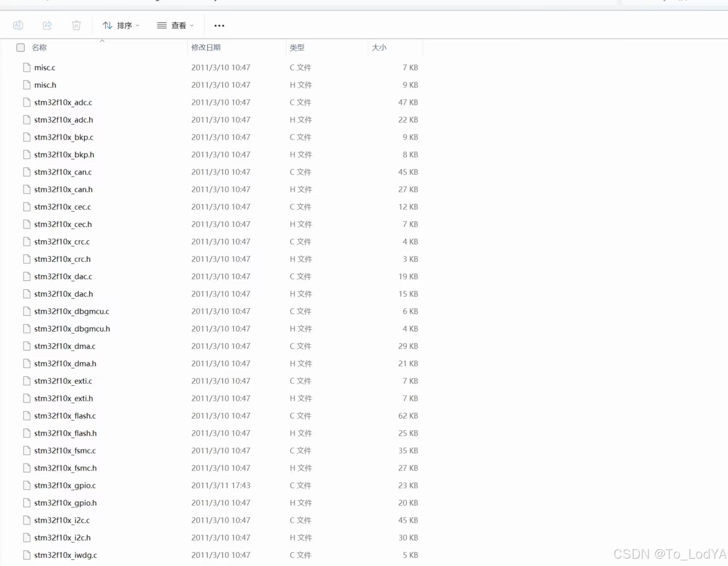Select the file name stm32f10x_flash.h

[65, 433]
